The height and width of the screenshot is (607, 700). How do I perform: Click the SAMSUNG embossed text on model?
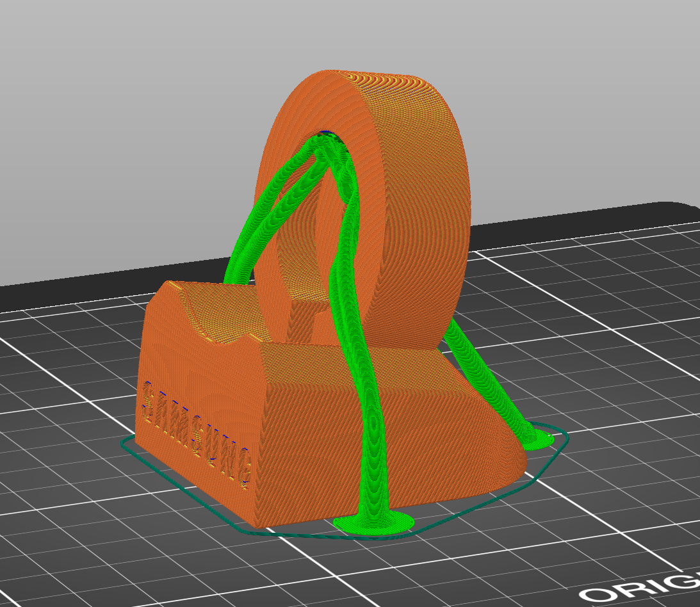point(197,434)
